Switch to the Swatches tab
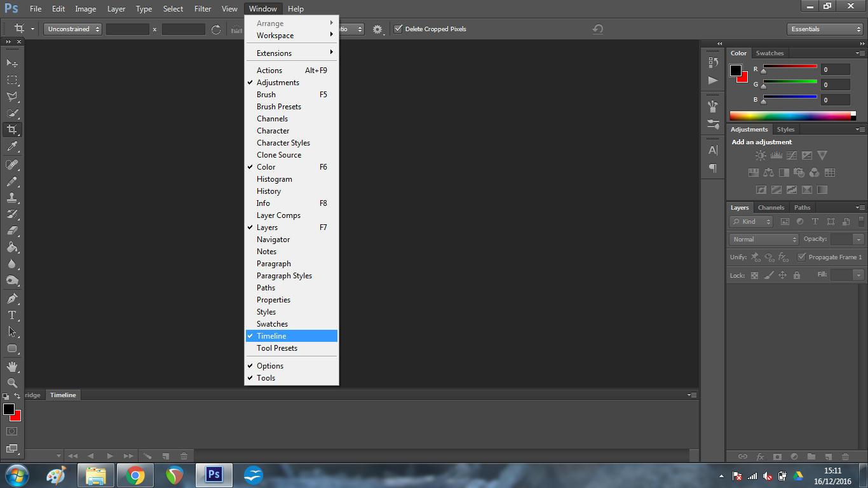The width and height of the screenshot is (868, 488). click(x=770, y=53)
